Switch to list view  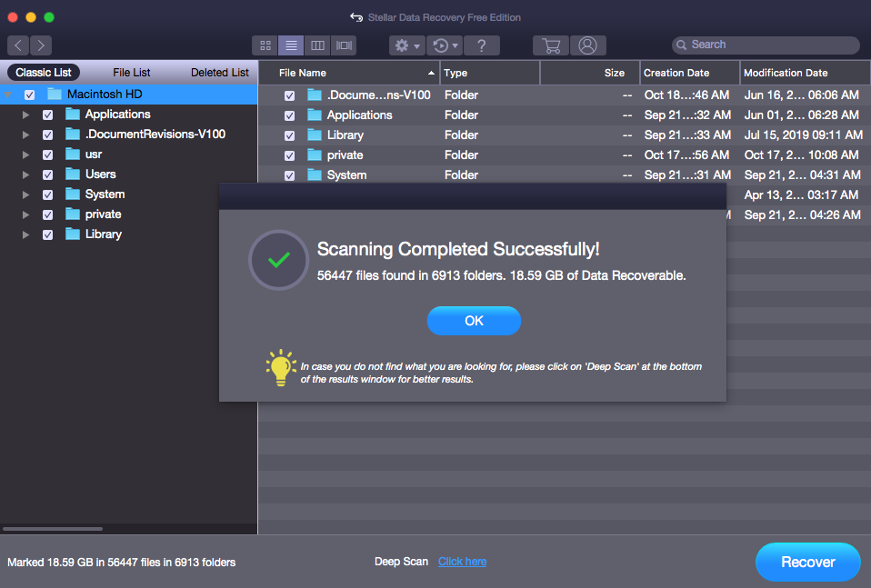[x=291, y=45]
